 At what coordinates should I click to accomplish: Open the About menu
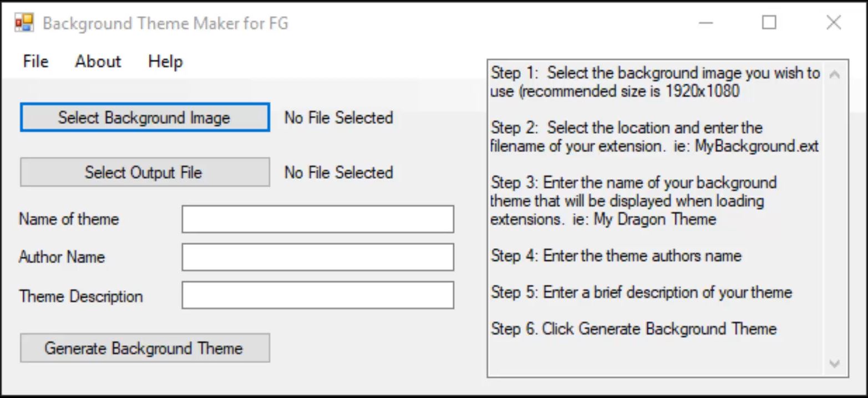[98, 61]
